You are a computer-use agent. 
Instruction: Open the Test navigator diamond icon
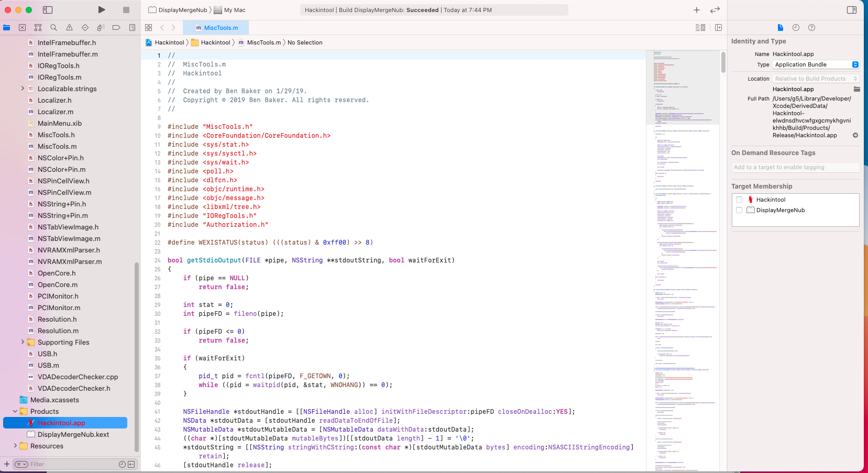(x=84, y=27)
